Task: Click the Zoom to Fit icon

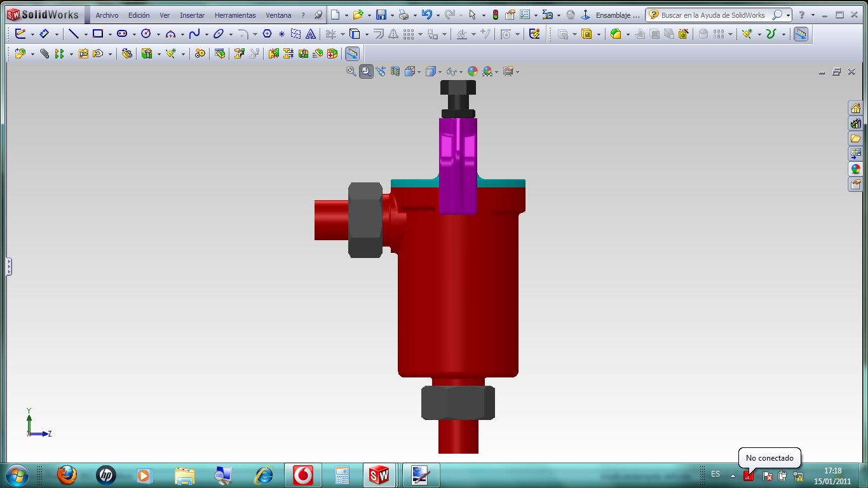Action: tap(351, 72)
